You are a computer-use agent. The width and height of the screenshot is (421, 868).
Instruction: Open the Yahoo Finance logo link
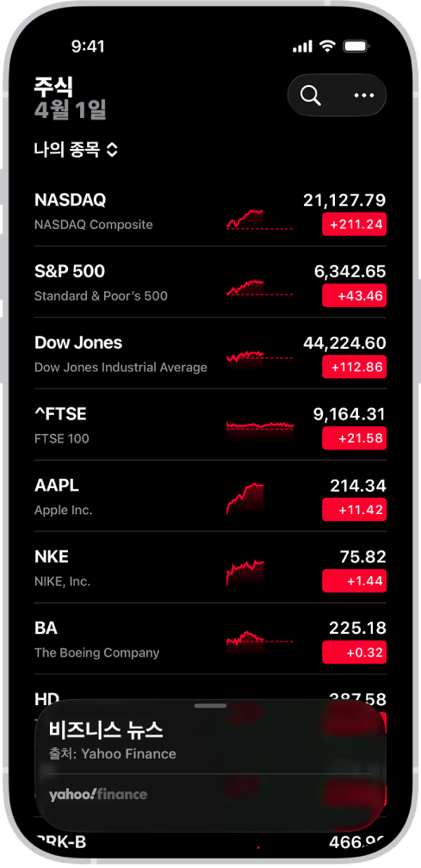click(x=98, y=795)
